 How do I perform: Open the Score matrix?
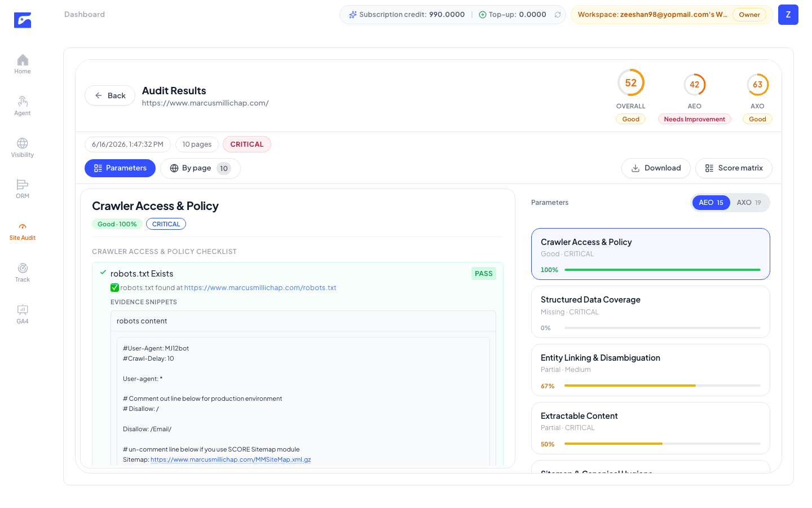click(x=734, y=168)
